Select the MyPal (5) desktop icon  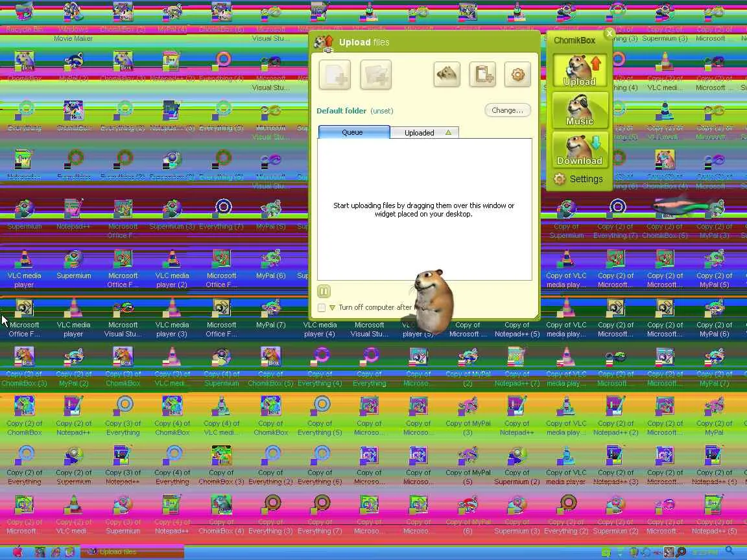pyautogui.click(x=270, y=215)
